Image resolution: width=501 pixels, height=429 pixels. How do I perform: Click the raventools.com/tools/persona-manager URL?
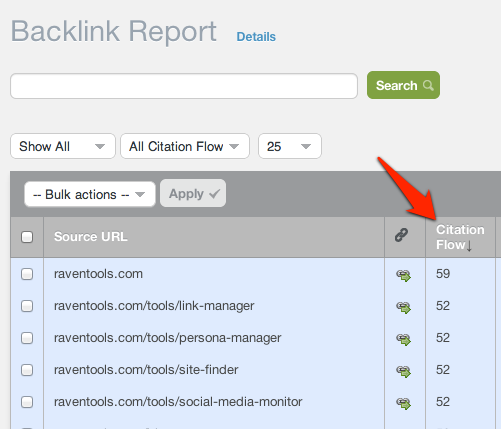[x=168, y=338]
